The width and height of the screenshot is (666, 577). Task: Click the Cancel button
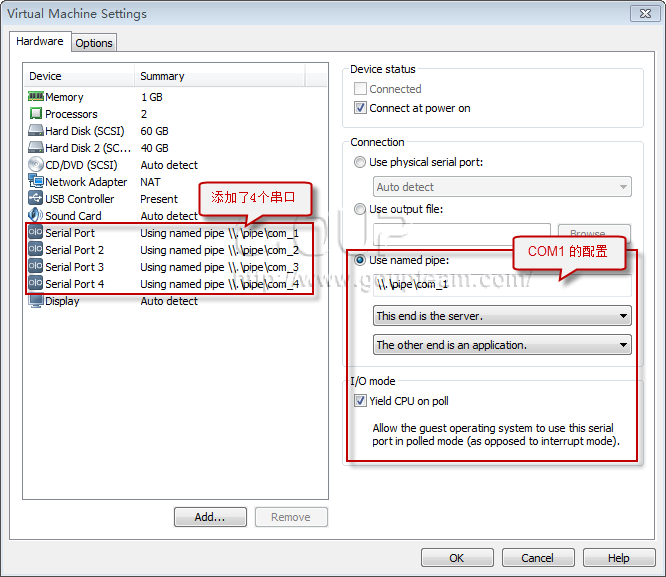[x=538, y=557]
